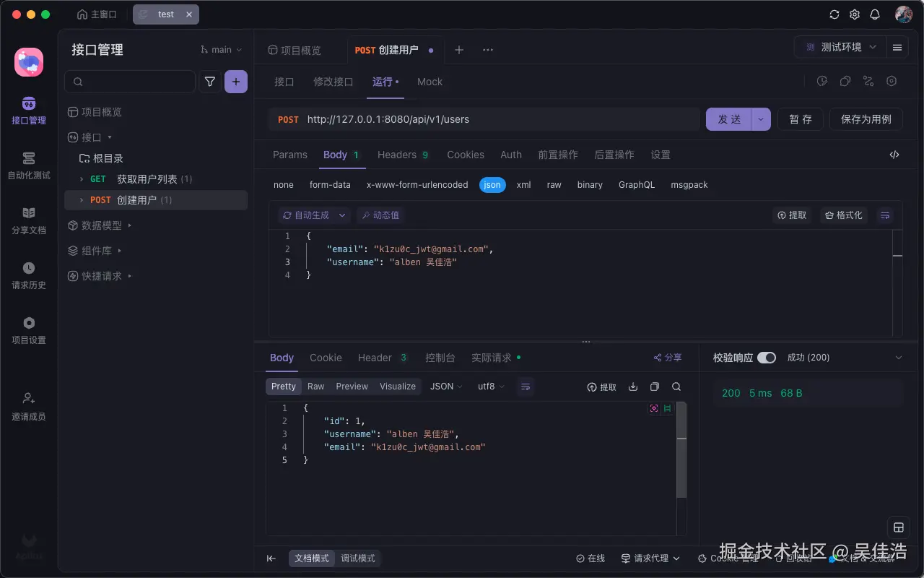Viewport: 924px width, 578px height.
Task: Select the xml body type
Action: (524, 185)
